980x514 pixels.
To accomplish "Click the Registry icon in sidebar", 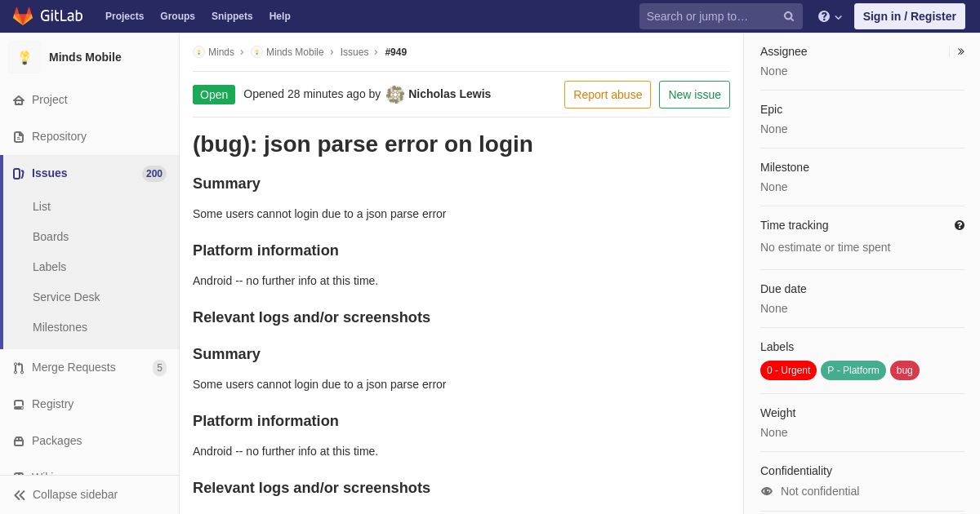I will (19, 405).
